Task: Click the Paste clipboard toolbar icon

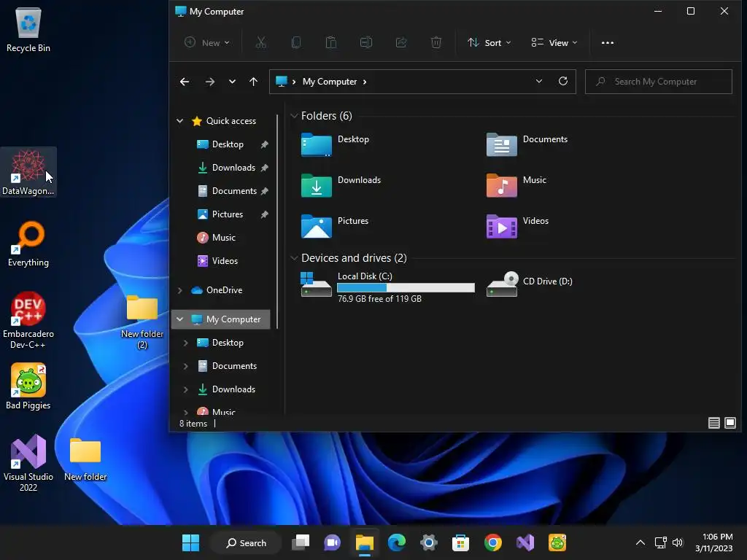Action: 331,43
